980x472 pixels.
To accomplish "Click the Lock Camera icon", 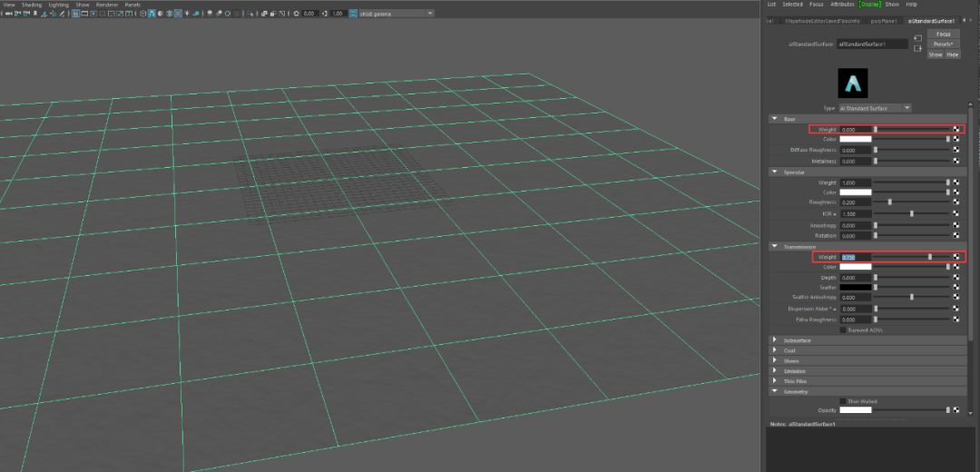I will point(17,13).
